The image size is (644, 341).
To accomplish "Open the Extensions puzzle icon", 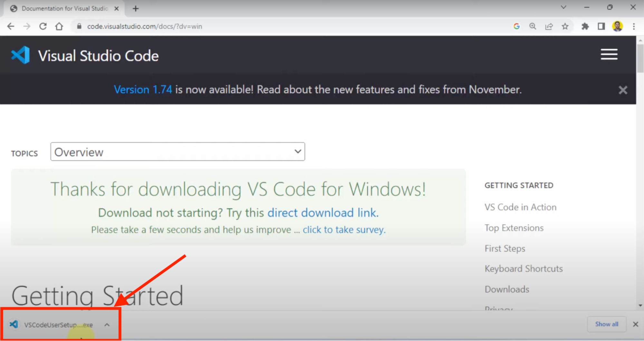I will point(585,26).
